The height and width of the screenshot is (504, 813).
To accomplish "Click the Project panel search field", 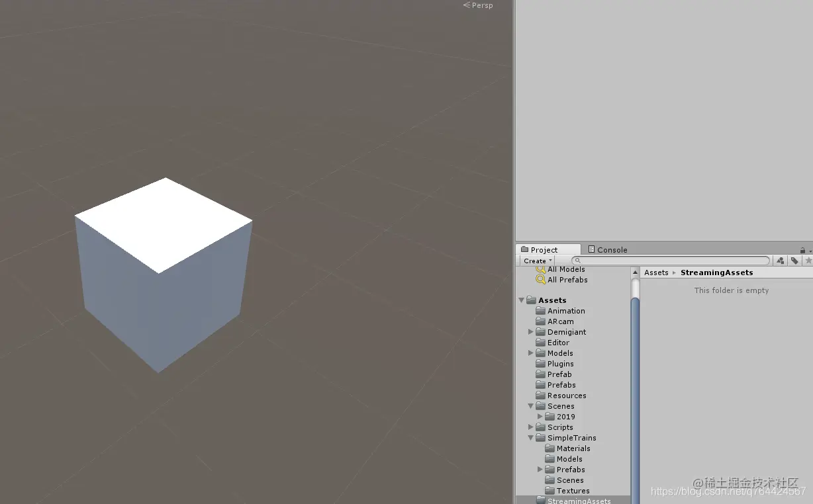I will (x=672, y=261).
